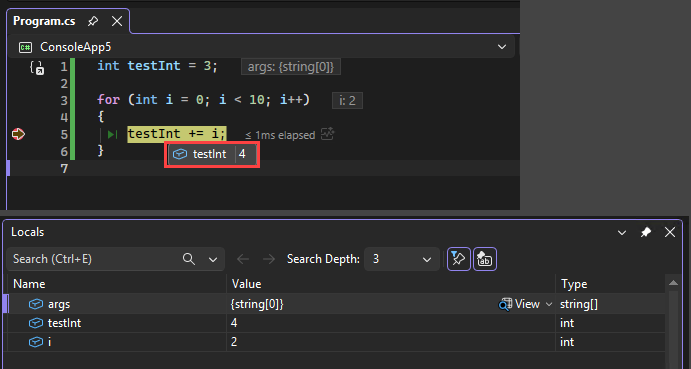Pin the Program.cs tab
This screenshot has width=691, height=369.
(93, 21)
